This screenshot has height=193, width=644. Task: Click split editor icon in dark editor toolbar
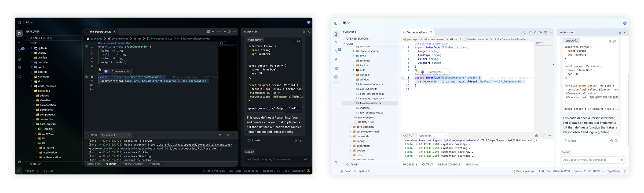click(x=208, y=32)
